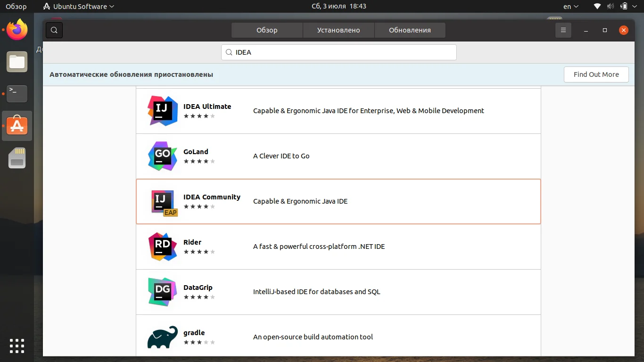Click the IDEA Ultimate star rating
Image resolution: width=644 pixels, height=362 pixels.
coord(199,116)
